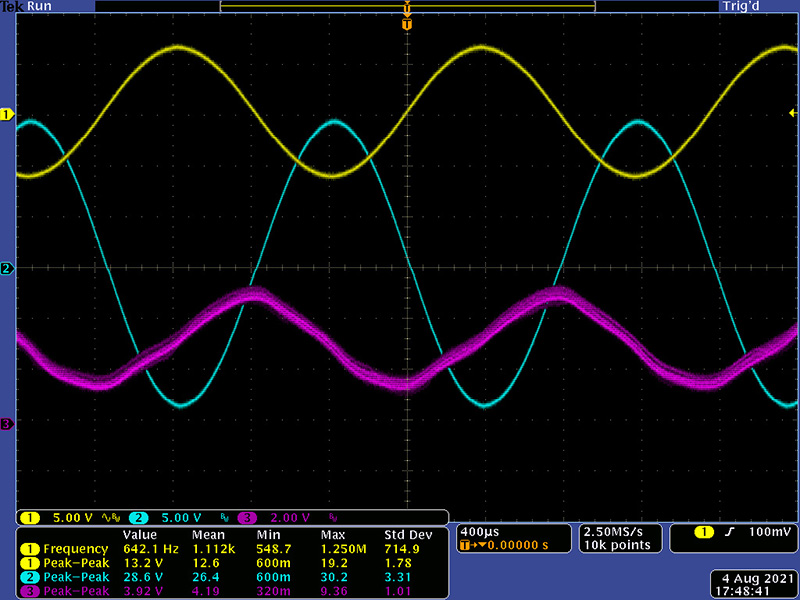Click channel 3 ground reference marker
The height and width of the screenshot is (600, 800).
6,424
